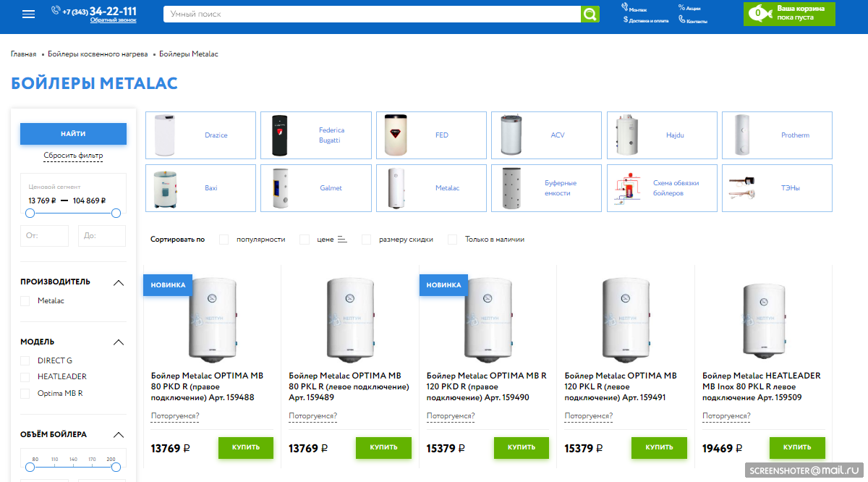Click the fish cart icon

tap(759, 13)
